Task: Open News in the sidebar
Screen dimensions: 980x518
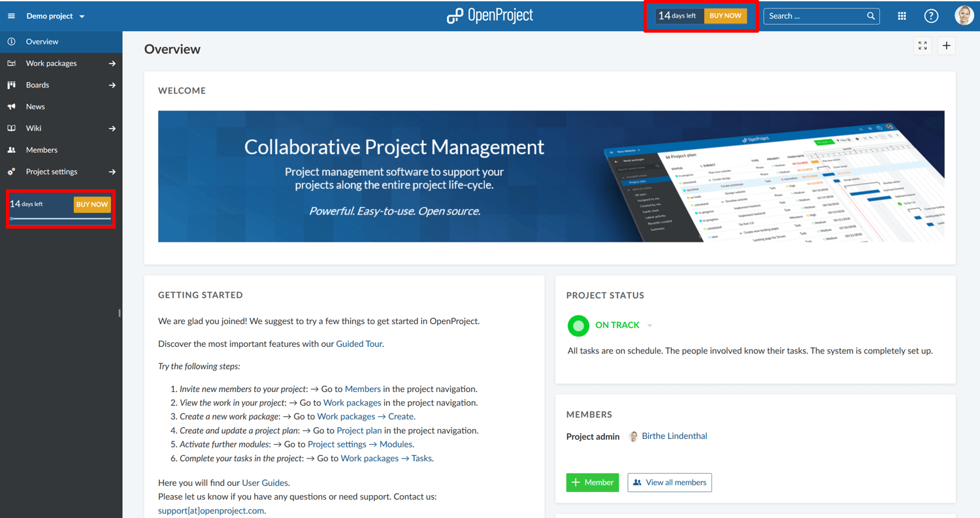Action: coord(35,106)
